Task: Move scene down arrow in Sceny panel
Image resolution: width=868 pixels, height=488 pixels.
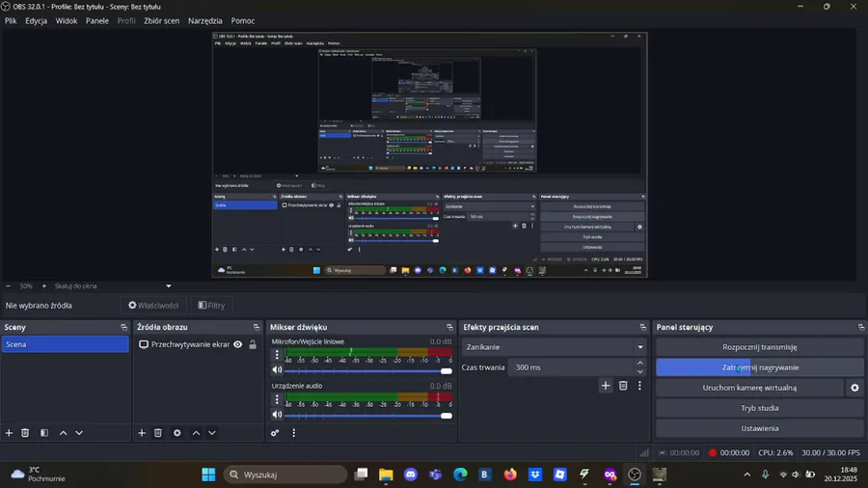Action: [x=79, y=433]
